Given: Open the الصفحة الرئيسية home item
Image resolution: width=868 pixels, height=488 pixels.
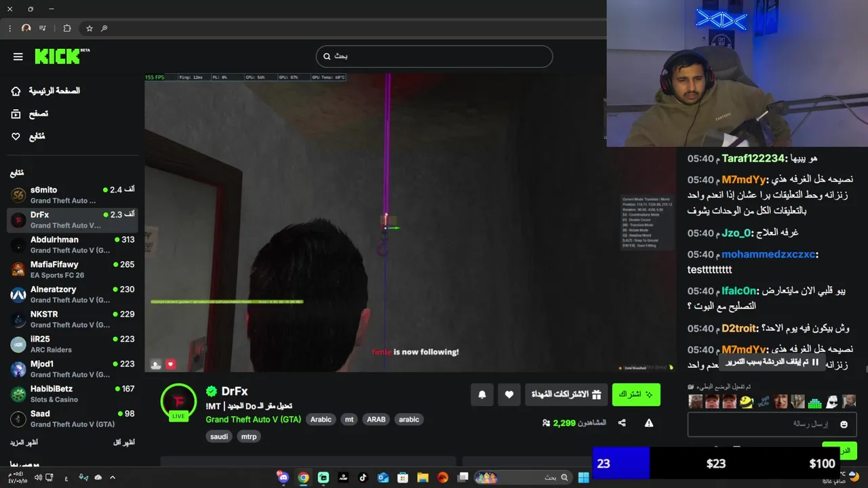Looking at the screenshot, I should pos(45,91).
